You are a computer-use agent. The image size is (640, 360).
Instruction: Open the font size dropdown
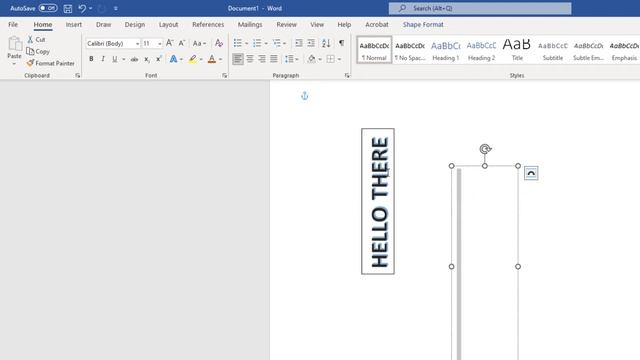160,44
